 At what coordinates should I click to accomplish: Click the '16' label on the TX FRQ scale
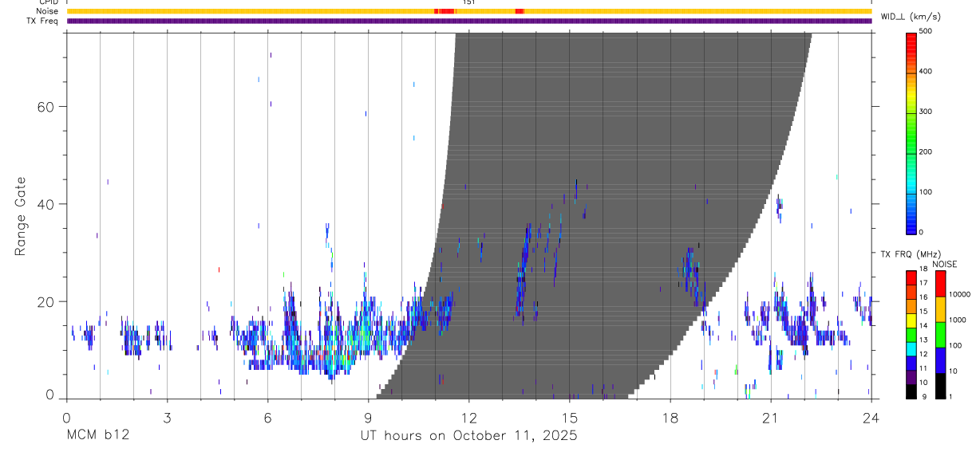pos(923,297)
